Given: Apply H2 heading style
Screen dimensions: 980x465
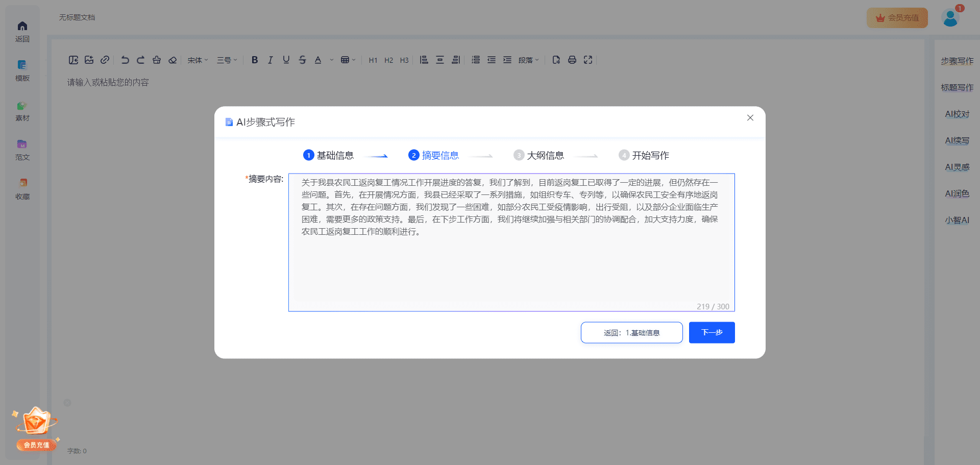Looking at the screenshot, I should (389, 60).
